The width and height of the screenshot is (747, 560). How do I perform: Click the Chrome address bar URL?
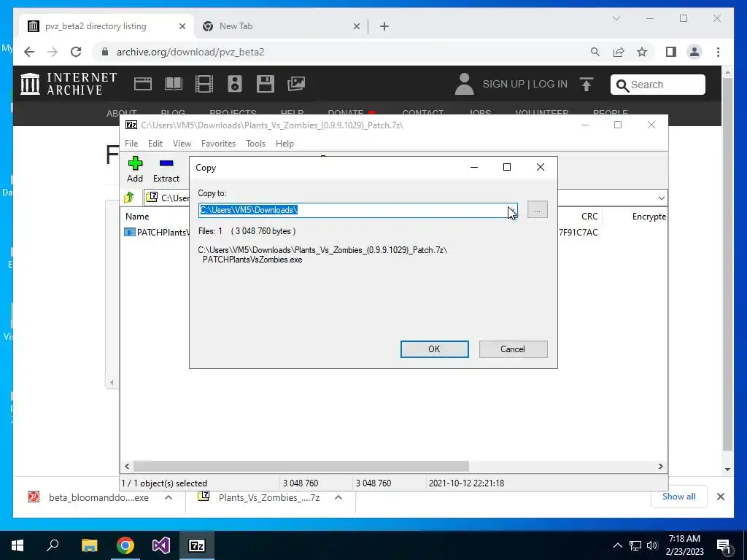click(190, 52)
